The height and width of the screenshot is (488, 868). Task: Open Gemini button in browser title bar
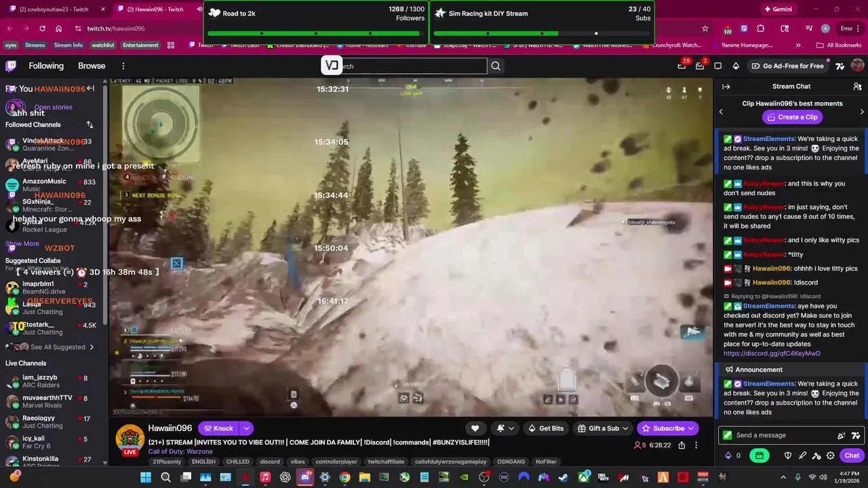click(778, 9)
